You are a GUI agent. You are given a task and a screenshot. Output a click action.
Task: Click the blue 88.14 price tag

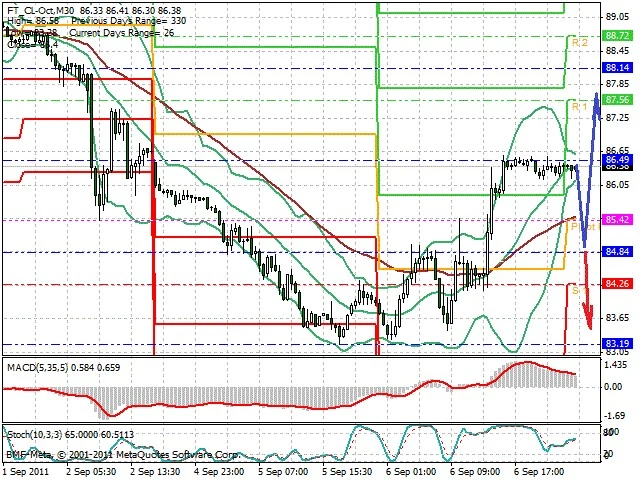tap(617, 67)
